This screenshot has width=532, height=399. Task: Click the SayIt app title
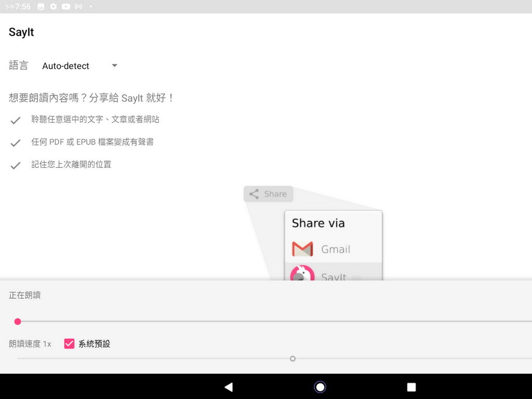(21, 32)
